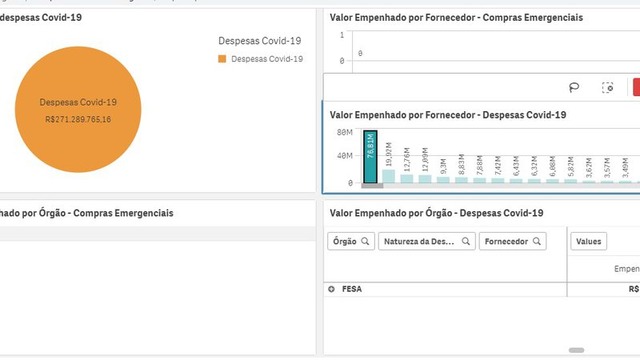Select the FESA table row
Image resolution: width=640 pixels, height=360 pixels.
click(482, 289)
